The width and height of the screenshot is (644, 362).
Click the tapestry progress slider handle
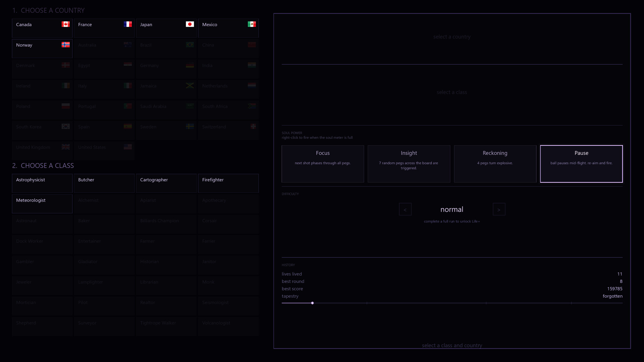click(312, 303)
